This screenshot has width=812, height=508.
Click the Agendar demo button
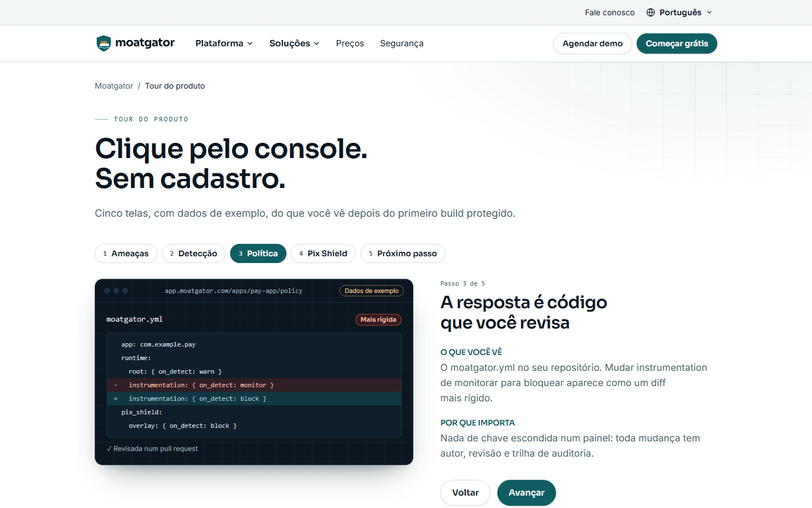[x=593, y=43]
